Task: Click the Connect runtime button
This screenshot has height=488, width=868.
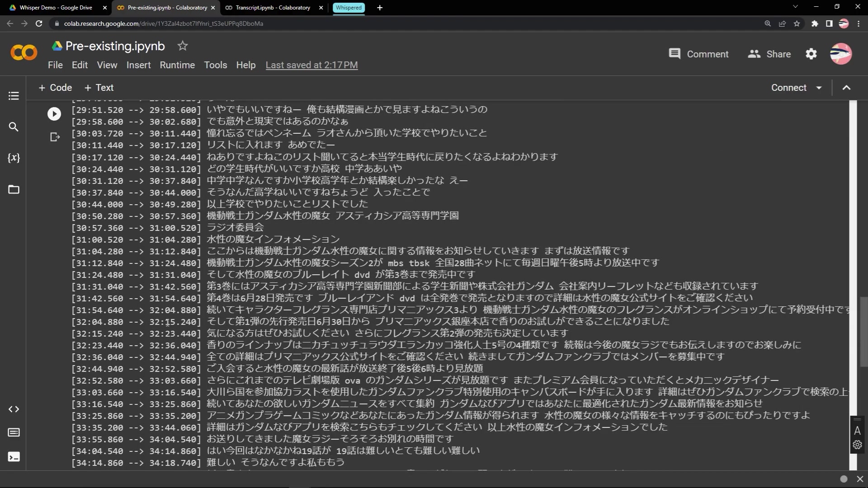Action: click(x=788, y=88)
